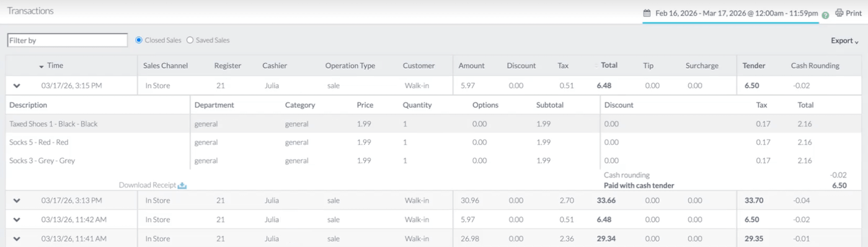This screenshot has width=868, height=247.
Task: Sort by the Customer column header
Action: (x=418, y=66)
